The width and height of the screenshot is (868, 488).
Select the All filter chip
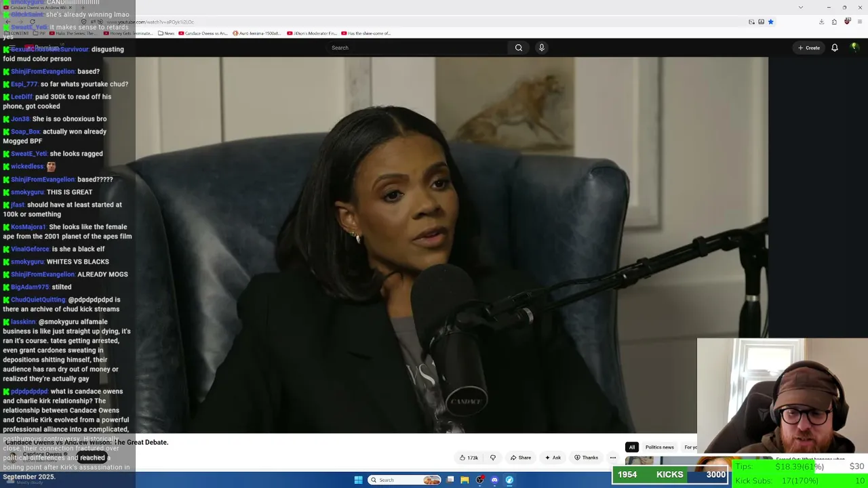631,447
